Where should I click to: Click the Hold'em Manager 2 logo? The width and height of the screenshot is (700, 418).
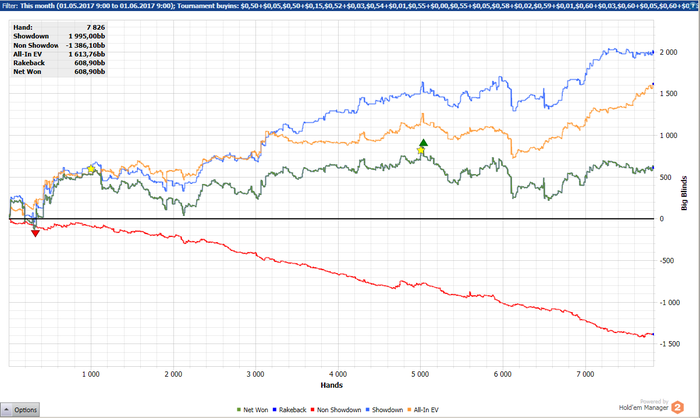coord(678,407)
